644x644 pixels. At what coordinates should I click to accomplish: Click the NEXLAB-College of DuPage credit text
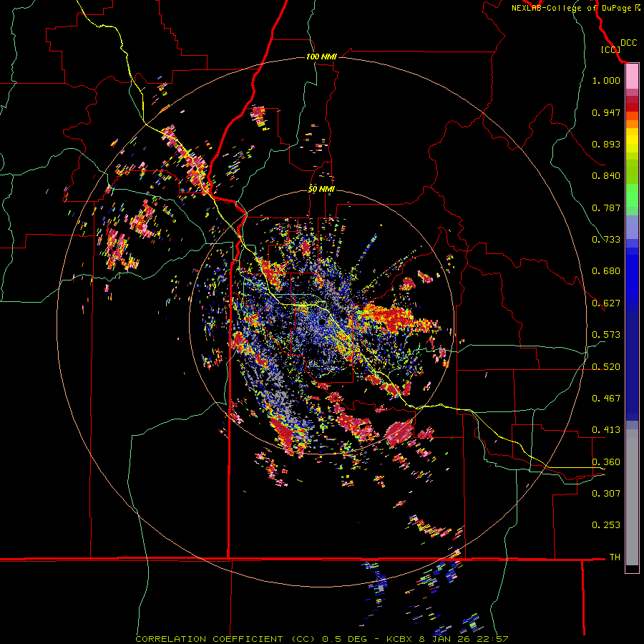pos(571,8)
